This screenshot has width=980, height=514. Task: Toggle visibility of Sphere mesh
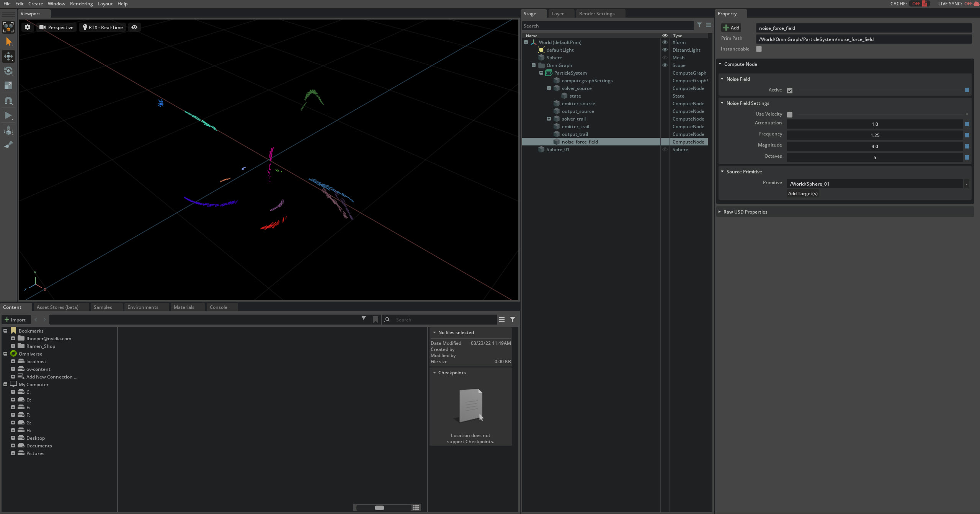coord(665,57)
